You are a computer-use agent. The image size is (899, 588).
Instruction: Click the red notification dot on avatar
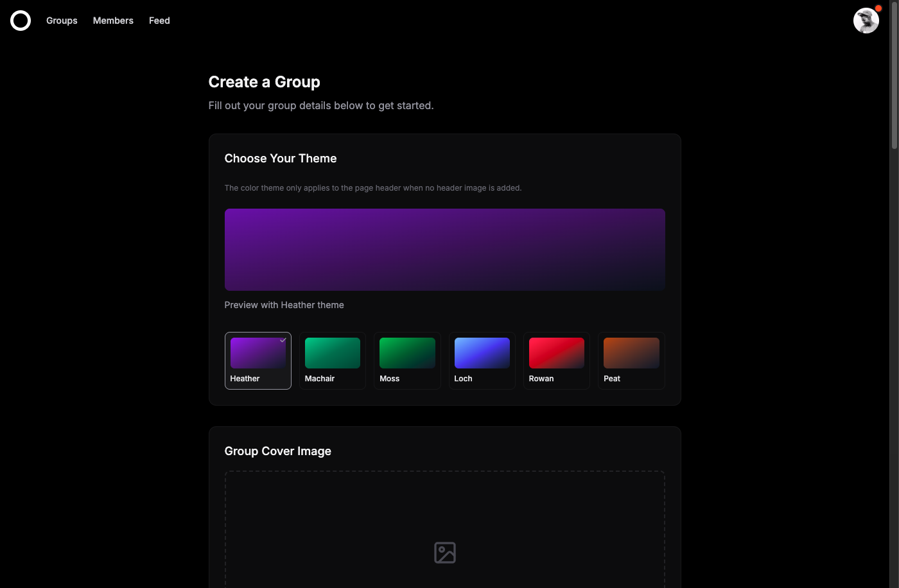point(878,8)
